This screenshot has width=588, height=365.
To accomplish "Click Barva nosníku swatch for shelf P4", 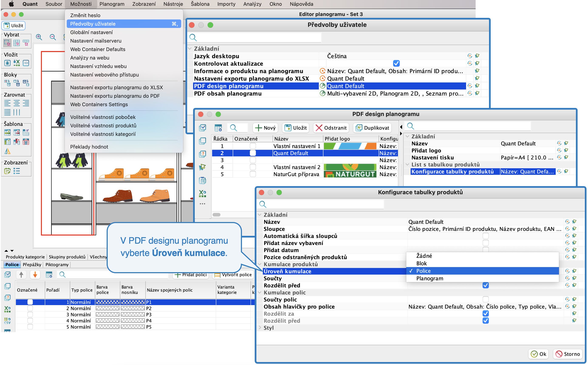I will pos(133,321).
